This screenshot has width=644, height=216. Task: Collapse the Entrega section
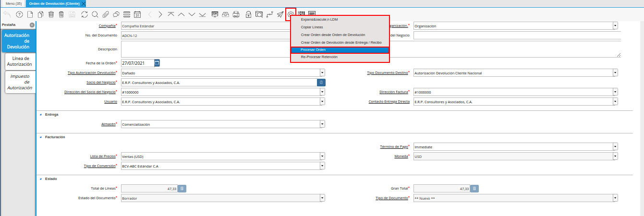point(40,114)
